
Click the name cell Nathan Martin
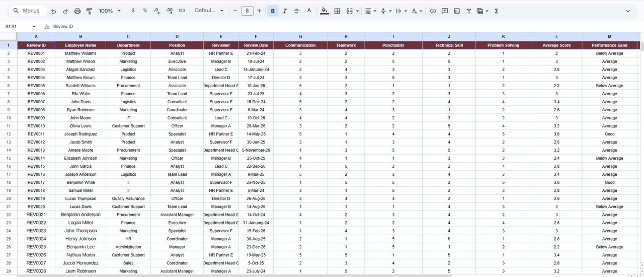point(80,255)
